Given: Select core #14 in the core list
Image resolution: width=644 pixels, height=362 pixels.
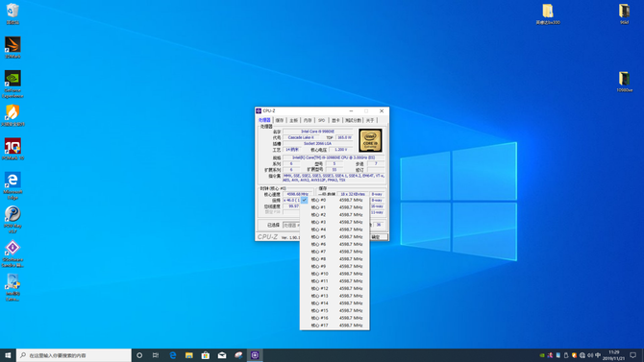Looking at the screenshot, I should click(x=334, y=303).
